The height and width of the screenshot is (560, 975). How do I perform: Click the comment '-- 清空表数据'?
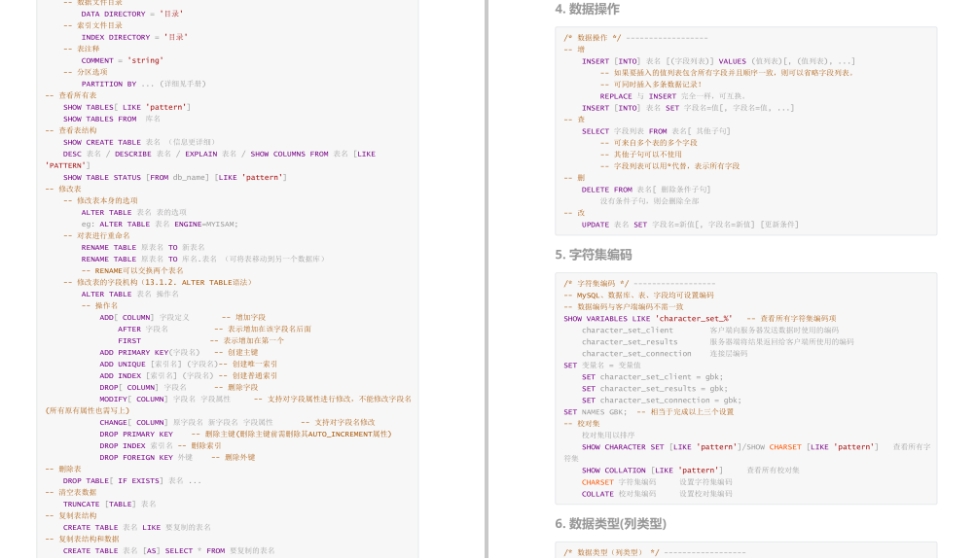point(71,492)
